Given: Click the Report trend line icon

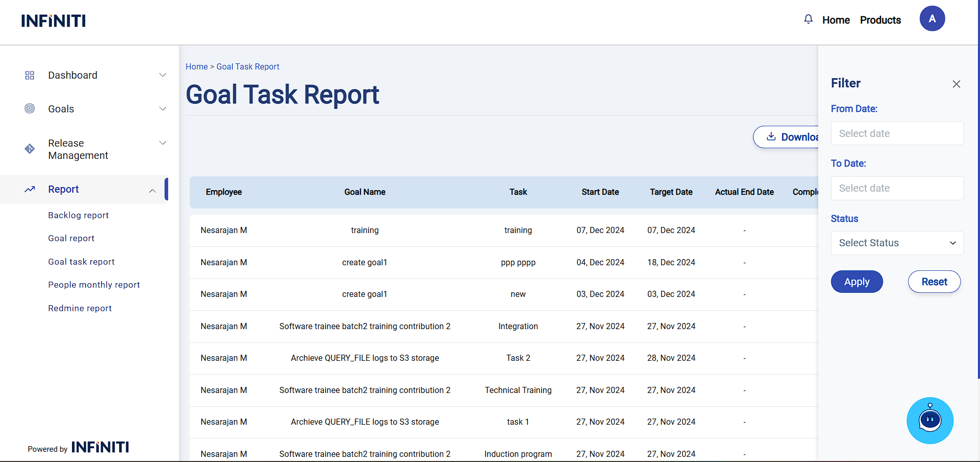Looking at the screenshot, I should pyautogui.click(x=30, y=189).
